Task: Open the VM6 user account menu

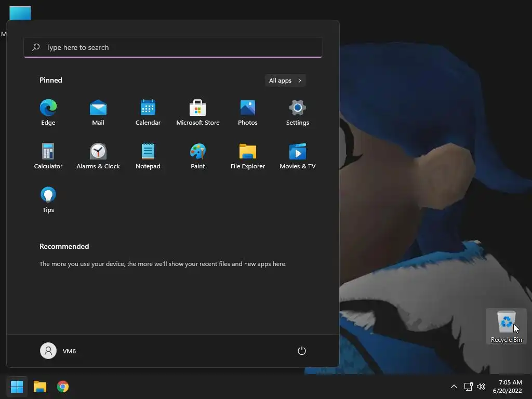Action: coord(58,351)
